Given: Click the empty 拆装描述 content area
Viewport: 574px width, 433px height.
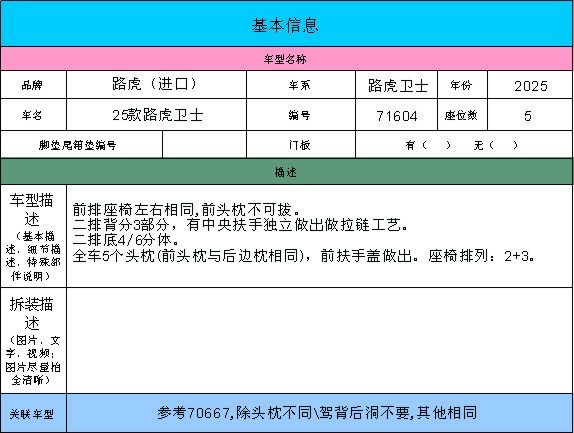Looking at the screenshot, I should point(320,341).
